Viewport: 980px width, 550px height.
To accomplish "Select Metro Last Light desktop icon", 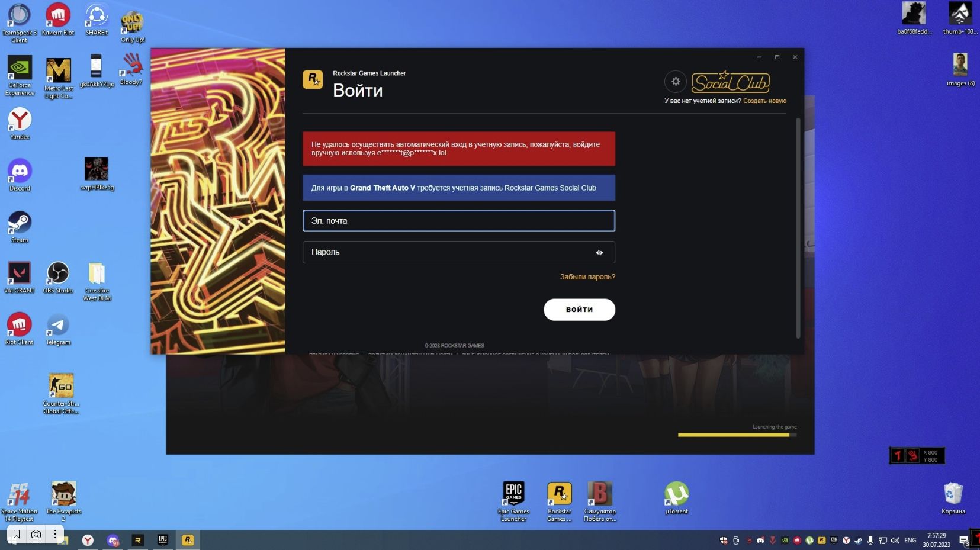I will (59, 78).
